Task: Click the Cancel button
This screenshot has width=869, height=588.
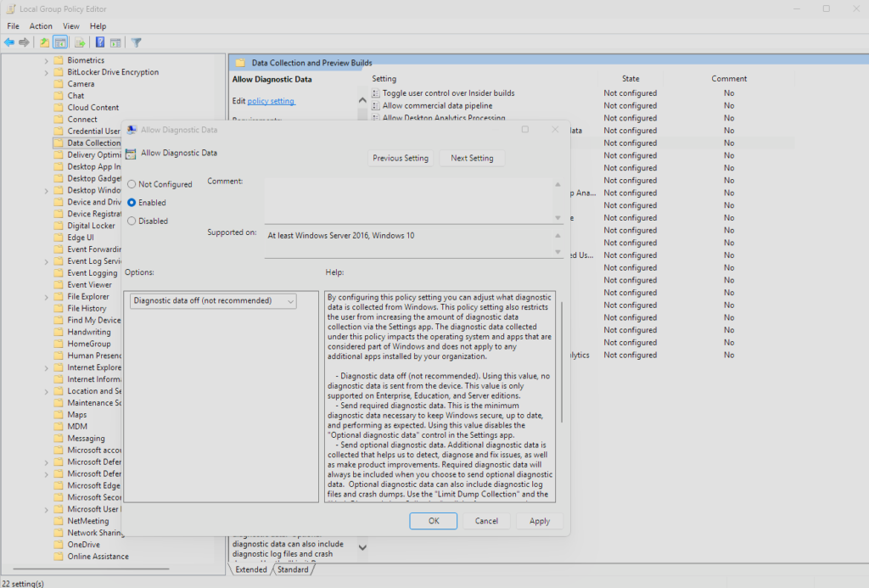Action: [x=486, y=521]
